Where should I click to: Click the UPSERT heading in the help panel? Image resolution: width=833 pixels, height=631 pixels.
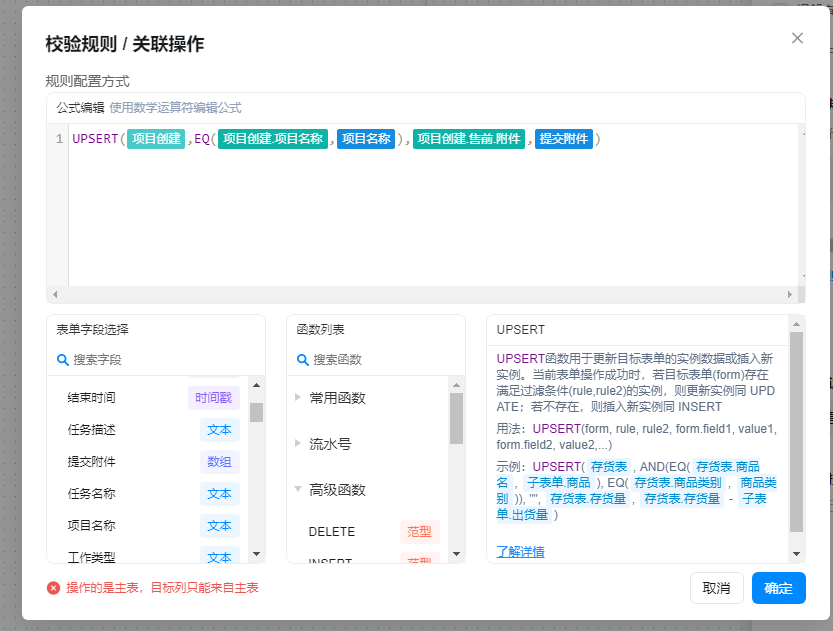click(521, 330)
